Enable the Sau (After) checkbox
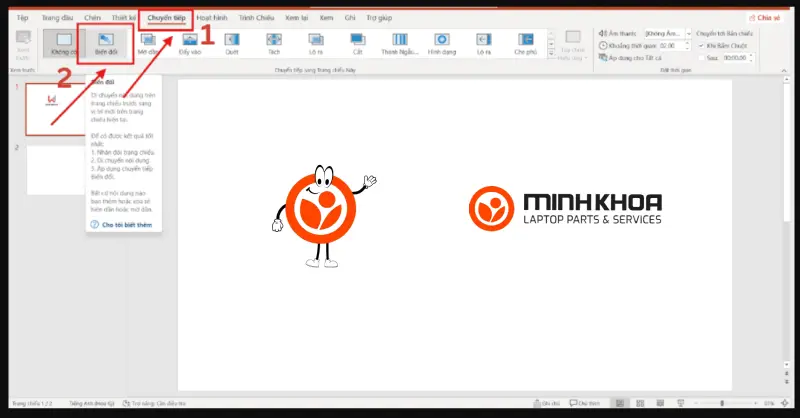The height and width of the screenshot is (418, 800). (x=701, y=58)
